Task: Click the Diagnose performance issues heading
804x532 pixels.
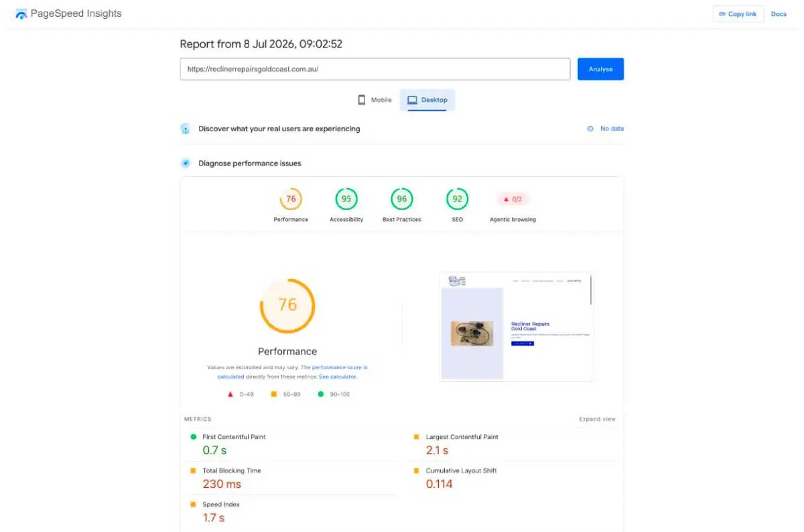Action: [x=250, y=163]
